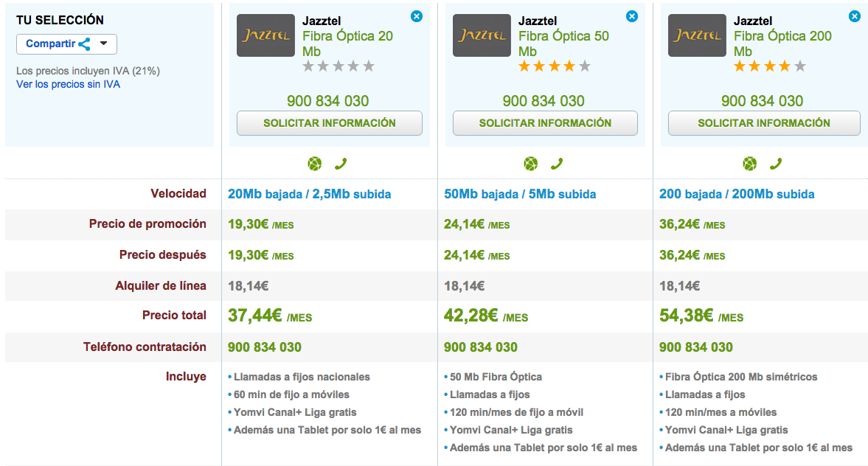Click the star rating of the 50 Mb plan

(x=555, y=66)
